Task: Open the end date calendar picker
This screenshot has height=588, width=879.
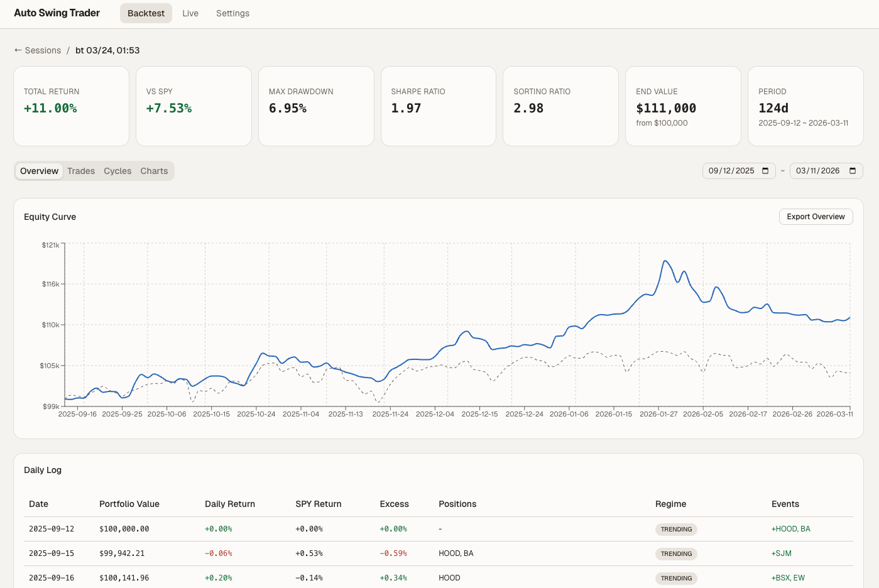Action: point(852,170)
